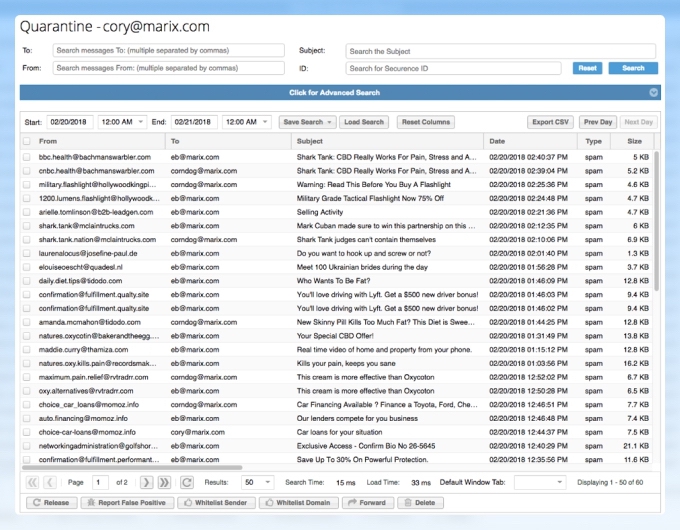
Task: Sort by the To column header
Action: [x=228, y=141]
